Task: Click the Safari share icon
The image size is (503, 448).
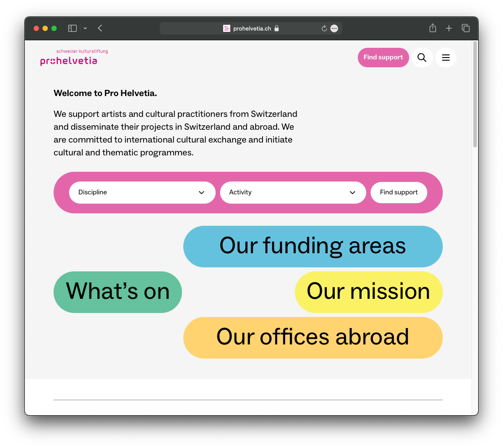Action: [433, 28]
